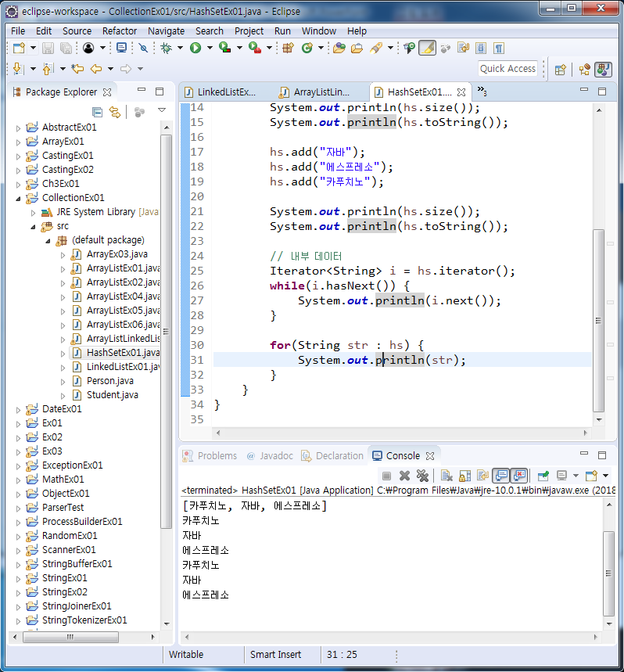The height and width of the screenshot is (672, 624).
Task: Open the Navigate menu
Action: pyautogui.click(x=167, y=31)
